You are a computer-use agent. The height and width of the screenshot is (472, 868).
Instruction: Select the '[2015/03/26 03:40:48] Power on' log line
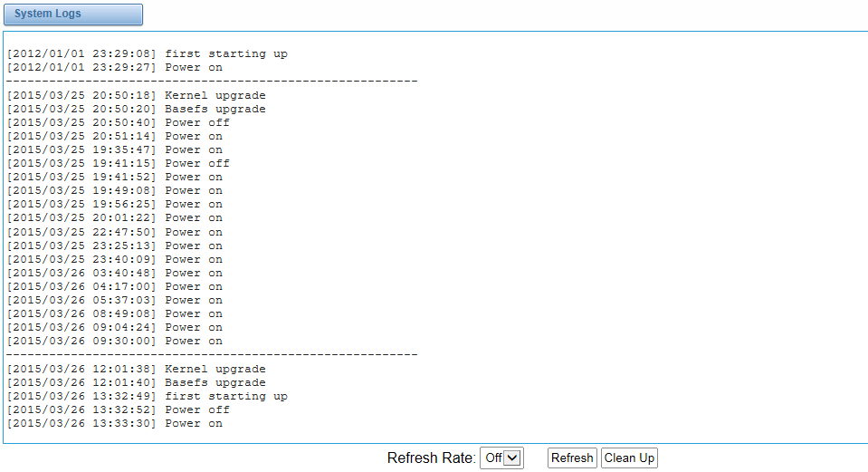[x=115, y=273]
